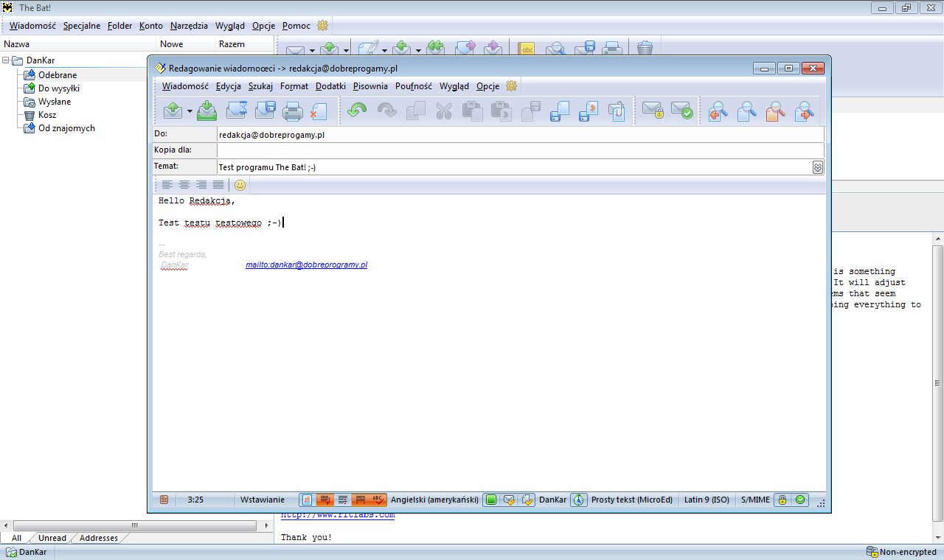Open the Format menu
944x560 pixels.
point(294,86)
